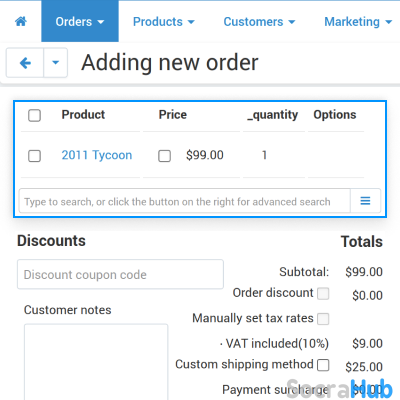The height and width of the screenshot is (400, 400).
Task: Check the select-all products checkbox
Action: [34, 116]
